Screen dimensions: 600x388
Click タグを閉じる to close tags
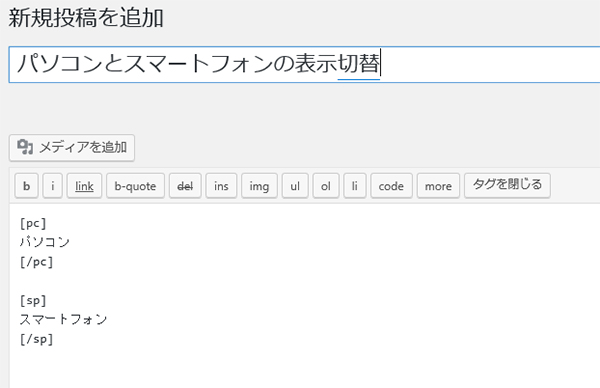tap(507, 186)
